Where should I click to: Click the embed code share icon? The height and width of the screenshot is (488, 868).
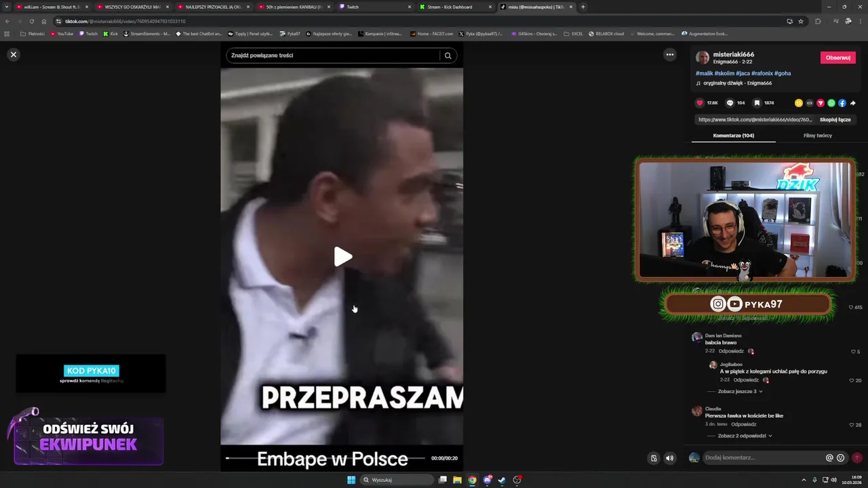tap(810, 103)
